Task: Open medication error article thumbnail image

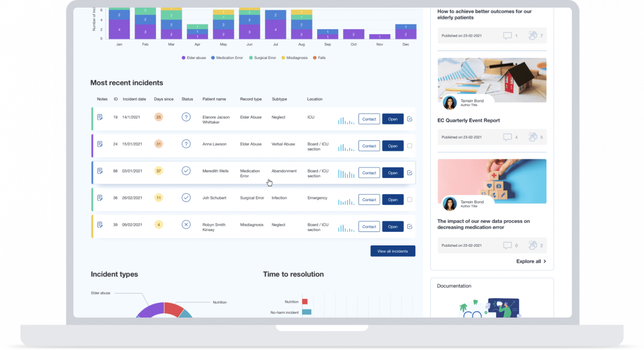Action: 492,181
